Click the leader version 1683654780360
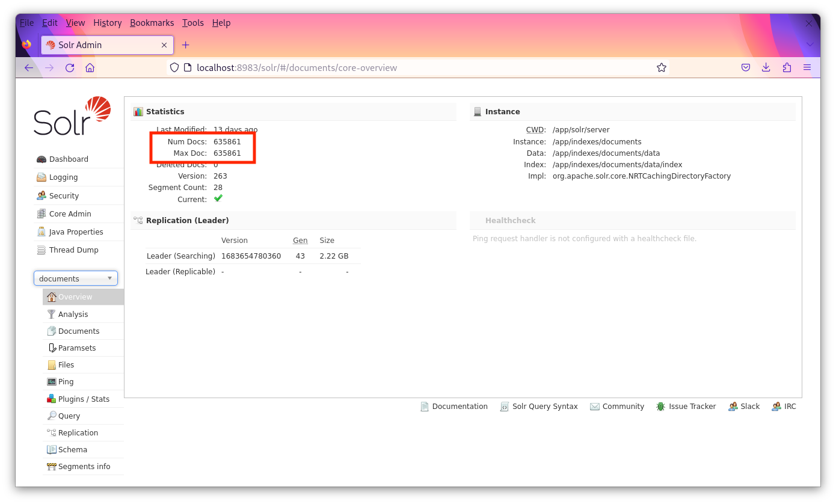 click(251, 256)
